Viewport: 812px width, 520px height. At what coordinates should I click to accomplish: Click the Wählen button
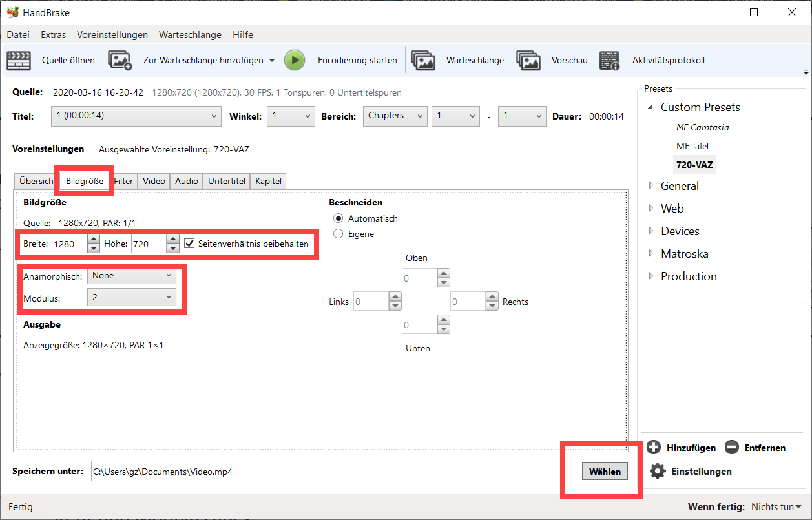605,472
